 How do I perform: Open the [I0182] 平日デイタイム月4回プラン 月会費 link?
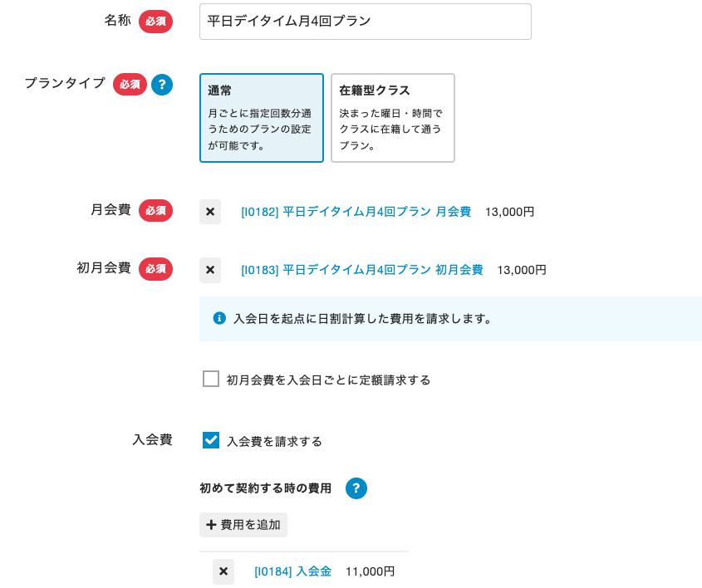(356, 212)
